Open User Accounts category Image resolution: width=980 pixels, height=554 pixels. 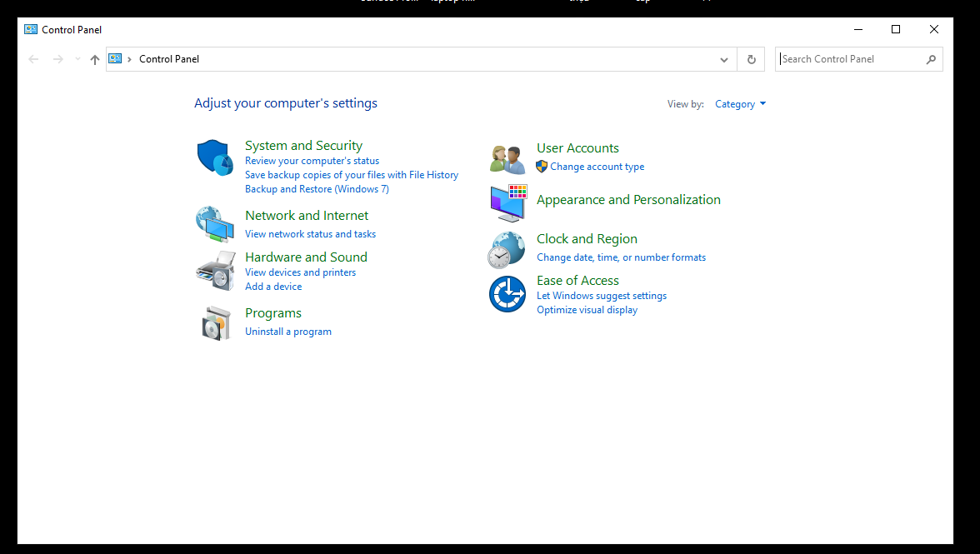click(x=577, y=148)
